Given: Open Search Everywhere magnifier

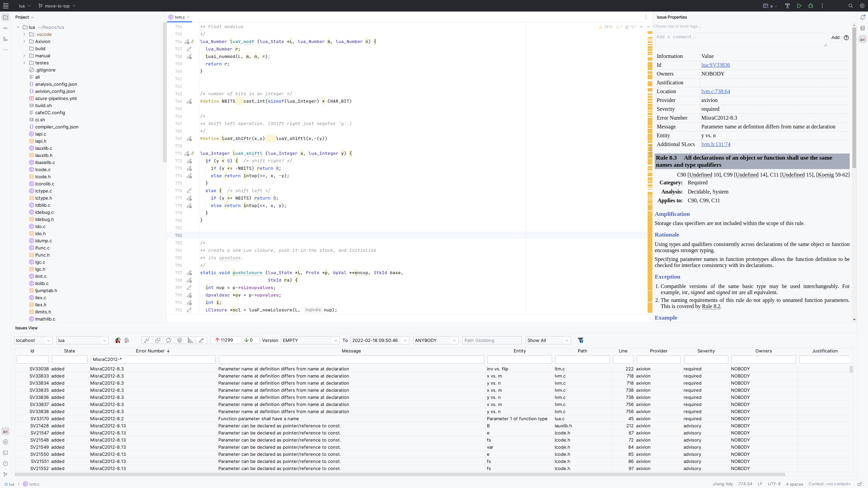Looking at the screenshot, I should [850, 6].
